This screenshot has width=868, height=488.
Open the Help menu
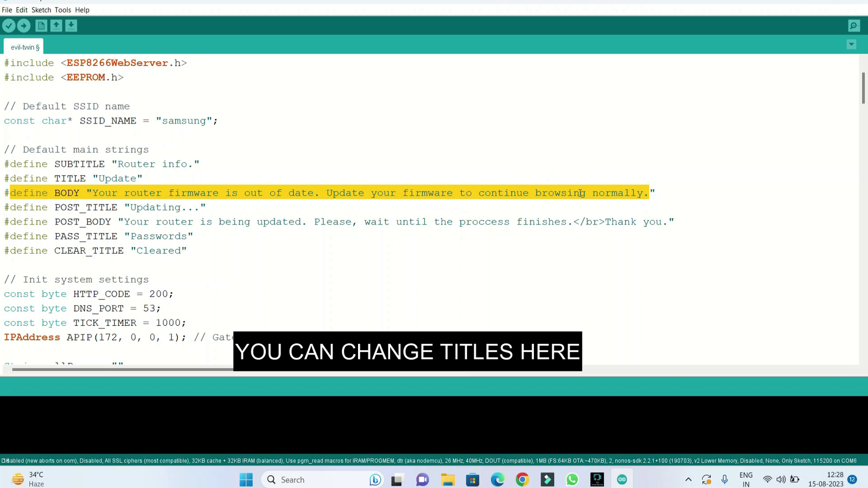point(82,10)
